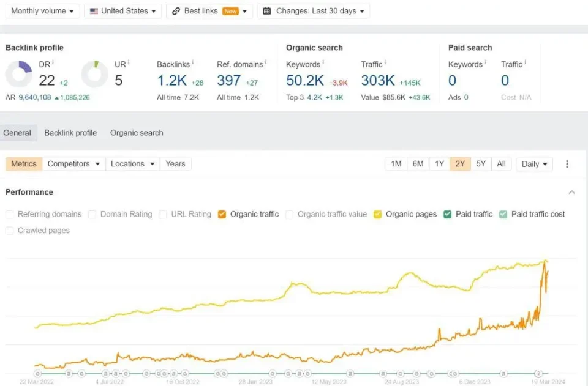The width and height of the screenshot is (588, 386).
Task: Switch to the Organic search tab
Action: click(x=137, y=133)
